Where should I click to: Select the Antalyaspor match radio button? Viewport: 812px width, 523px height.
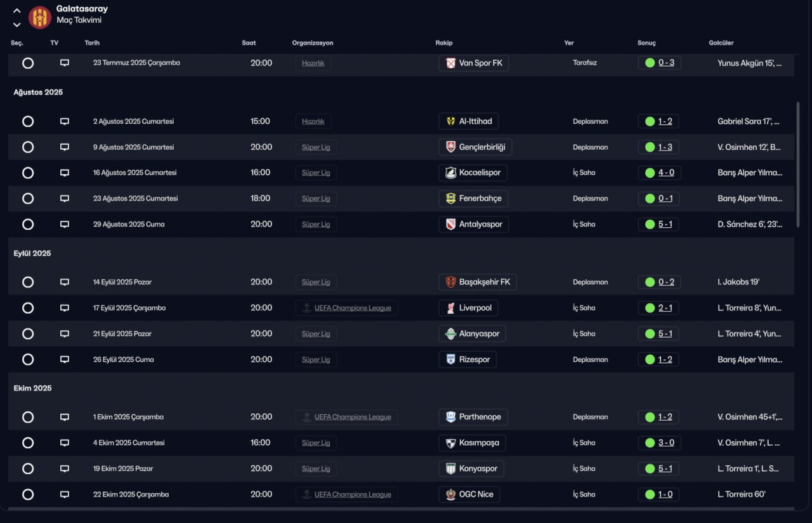click(x=28, y=224)
